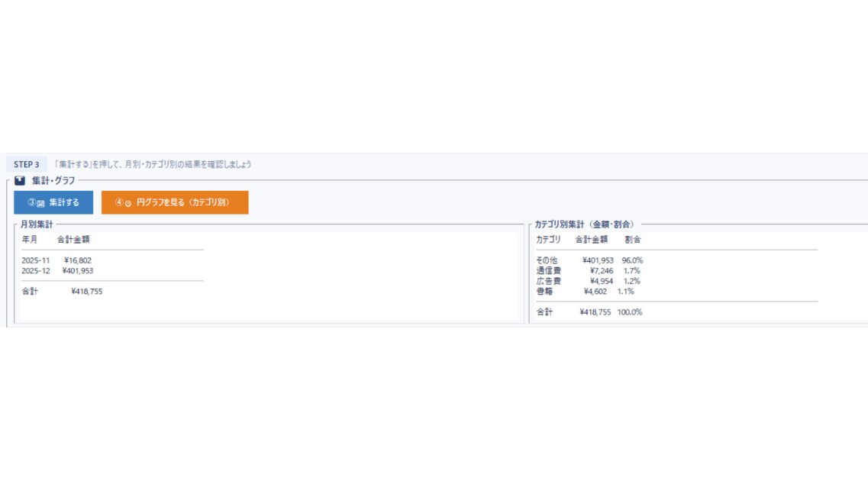The image size is (868, 481).
Task: Select the ¥4,954 amount
Action: [x=601, y=281]
